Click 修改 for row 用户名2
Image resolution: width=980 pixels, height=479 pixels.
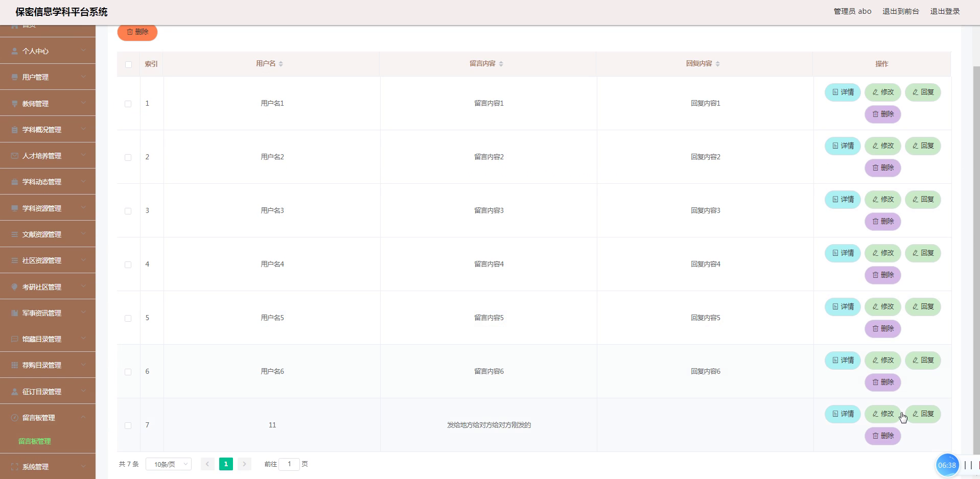883,146
